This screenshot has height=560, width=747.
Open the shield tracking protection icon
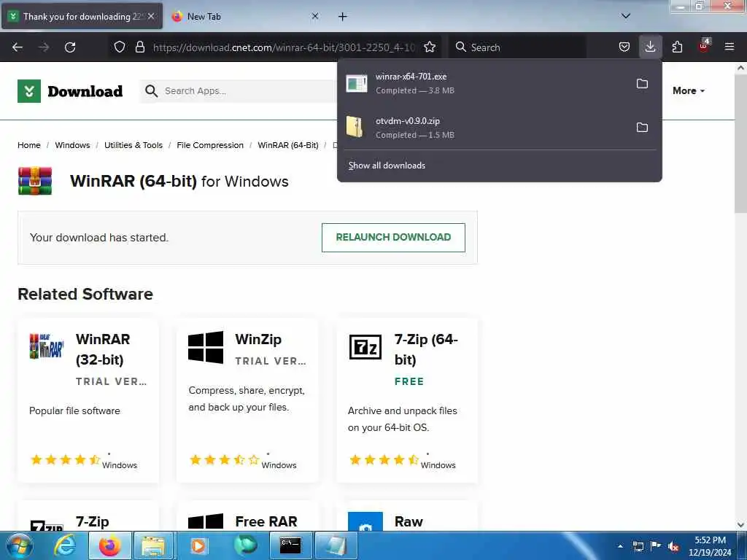click(x=120, y=47)
